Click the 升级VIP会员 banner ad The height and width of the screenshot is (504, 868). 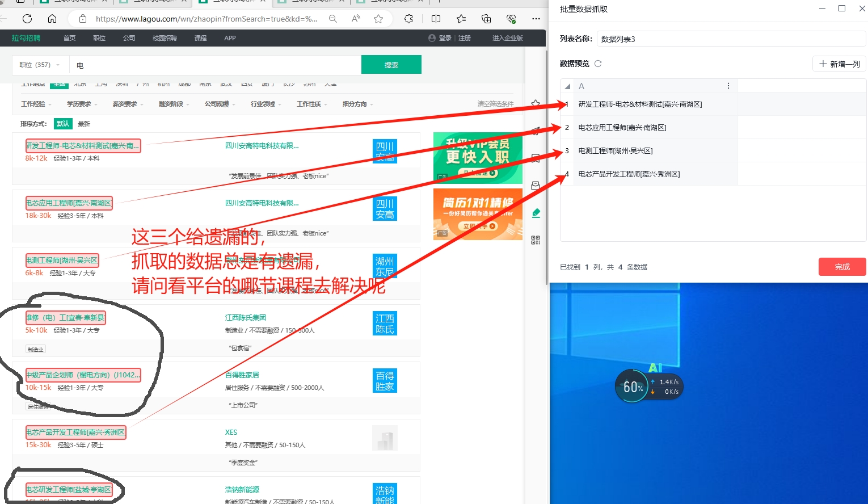pos(478,158)
